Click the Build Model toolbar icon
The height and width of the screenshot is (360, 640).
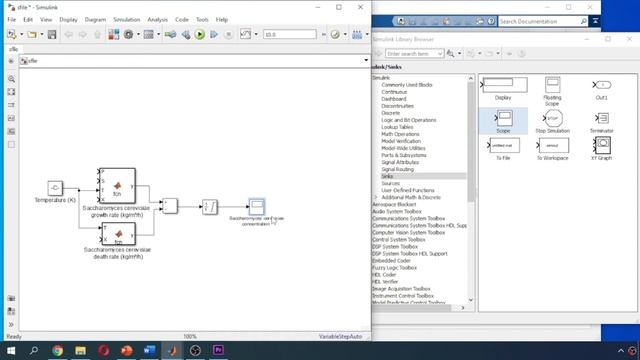(357, 35)
